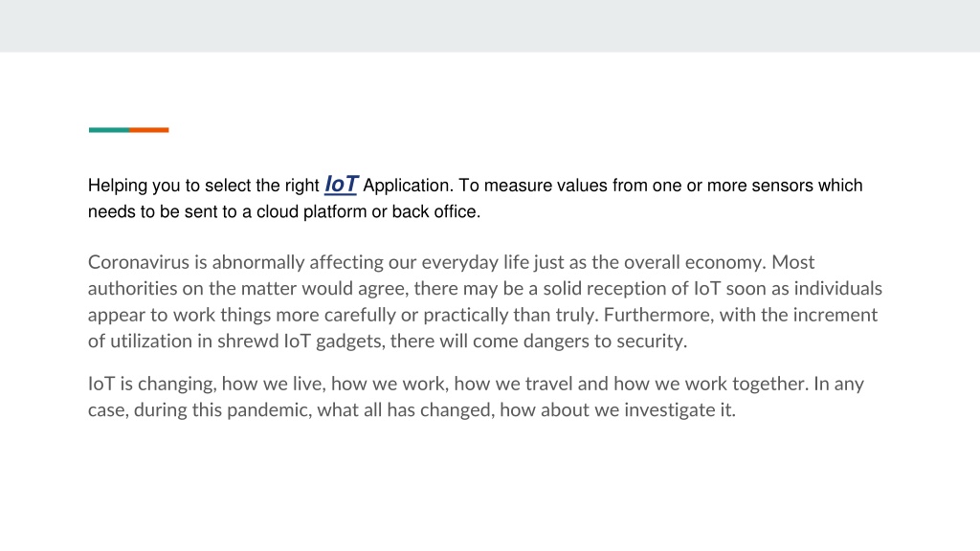Click the word "Application." after the IoT link
The image size is (980, 551).
(x=408, y=186)
